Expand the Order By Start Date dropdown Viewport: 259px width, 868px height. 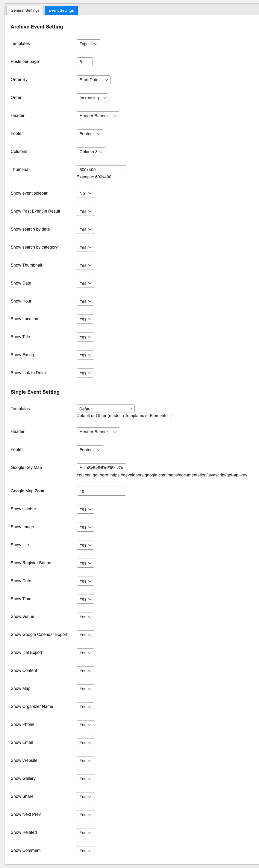[93, 80]
